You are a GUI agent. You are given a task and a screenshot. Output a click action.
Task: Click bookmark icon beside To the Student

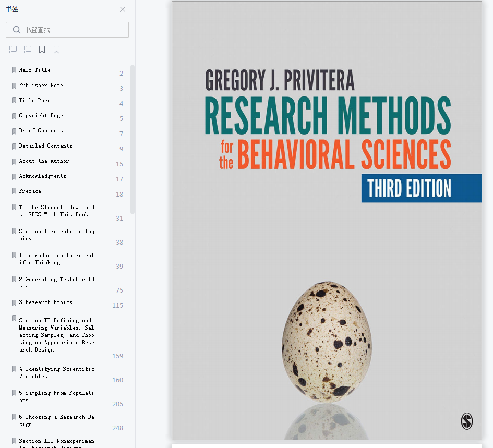click(14, 207)
